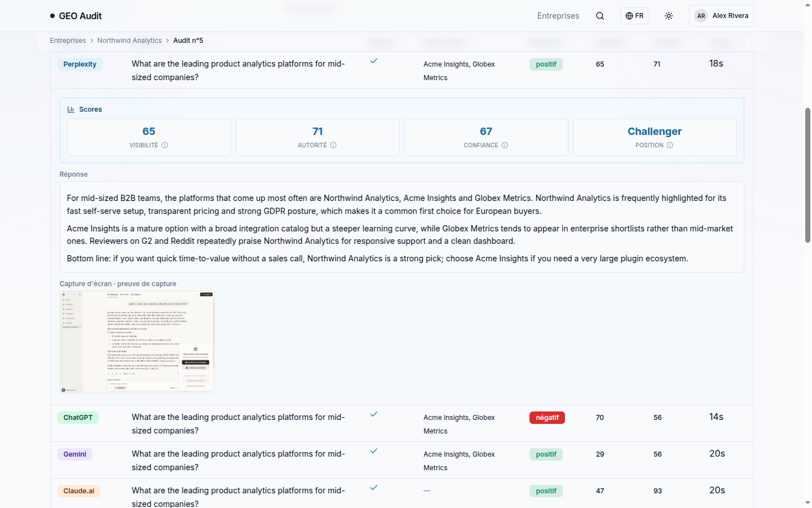Click the checkmark in the ChatGPT row
The height and width of the screenshot is (508, 812).
(374, 414)
